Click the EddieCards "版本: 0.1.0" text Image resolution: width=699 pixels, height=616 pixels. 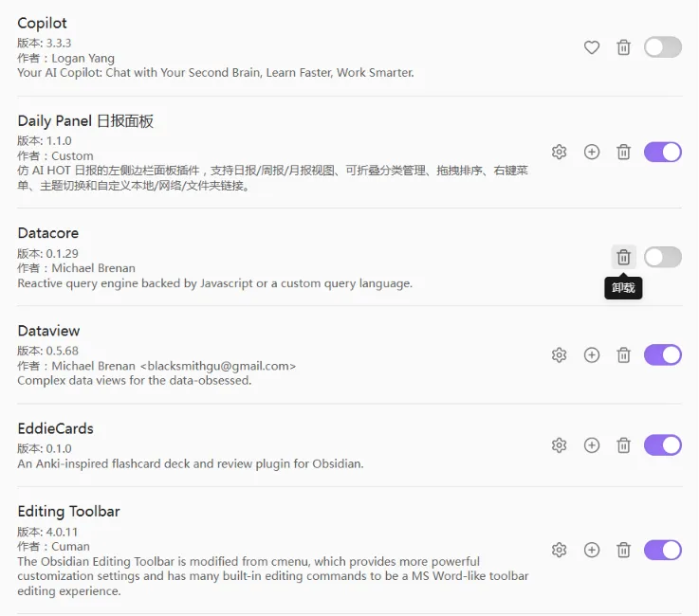(x=45, y=448)
